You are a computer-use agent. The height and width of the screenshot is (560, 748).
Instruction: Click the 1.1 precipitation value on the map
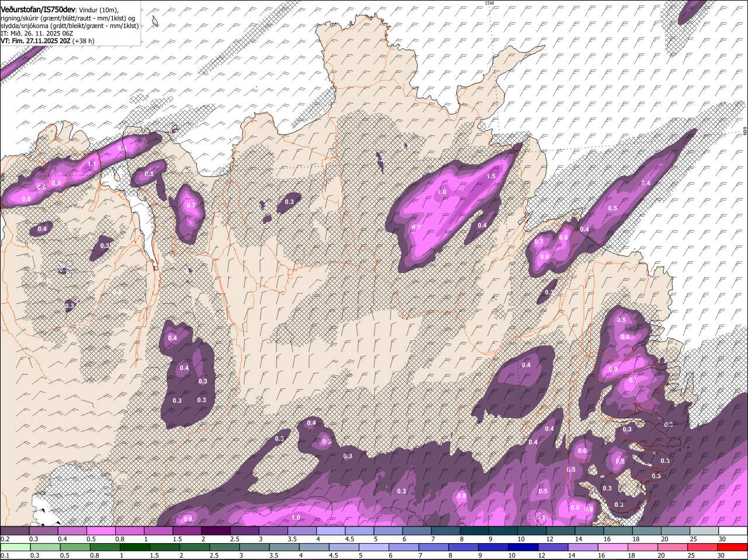[92, 165]
